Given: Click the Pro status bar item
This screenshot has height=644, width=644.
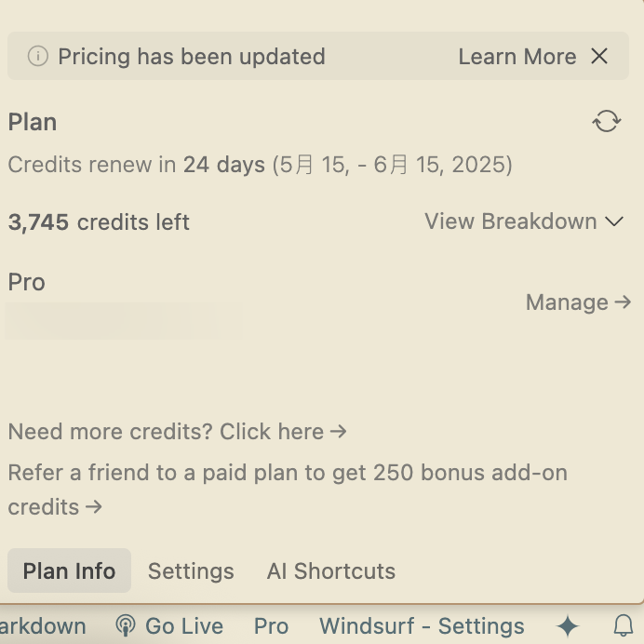Looking at the screenshot, I should tap(271, 626).
